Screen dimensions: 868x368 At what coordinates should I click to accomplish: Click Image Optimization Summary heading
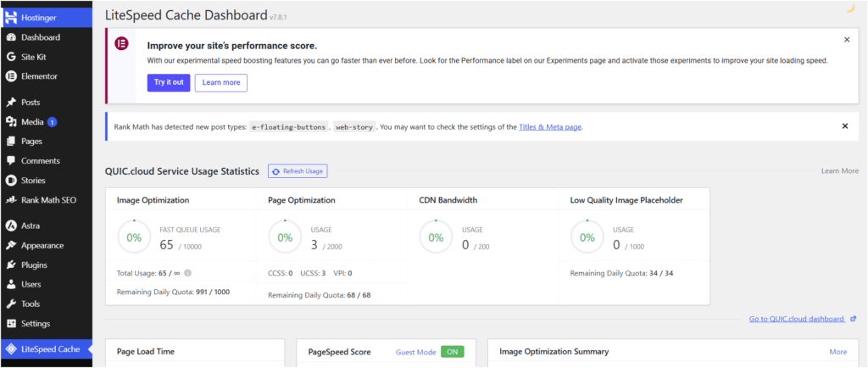coord(554,352)
